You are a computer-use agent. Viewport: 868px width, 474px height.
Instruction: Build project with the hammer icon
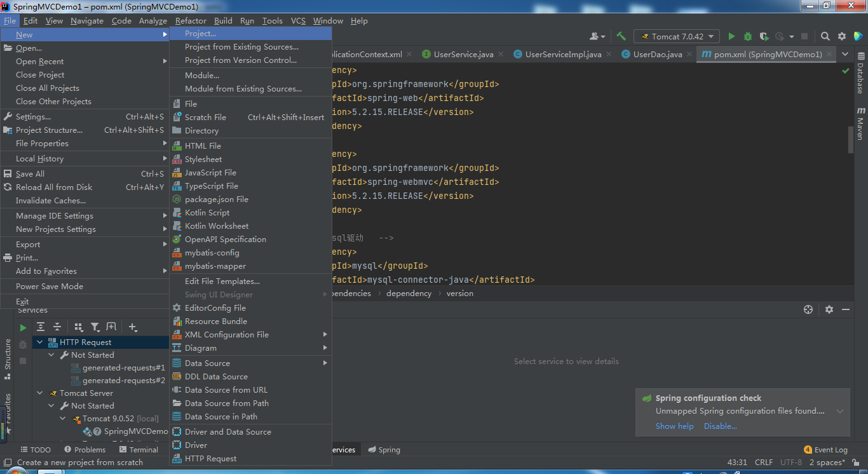tap(621, 36)
